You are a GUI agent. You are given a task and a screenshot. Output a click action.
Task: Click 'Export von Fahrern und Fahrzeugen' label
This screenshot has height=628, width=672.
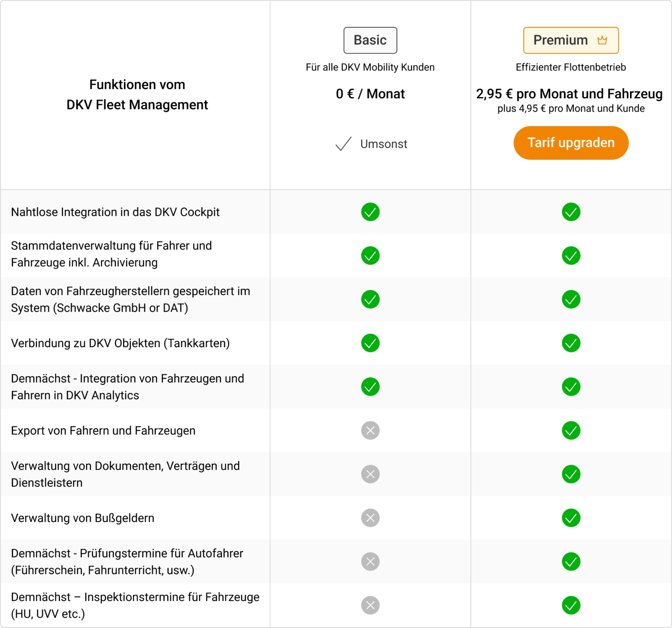tap(103, 431)
